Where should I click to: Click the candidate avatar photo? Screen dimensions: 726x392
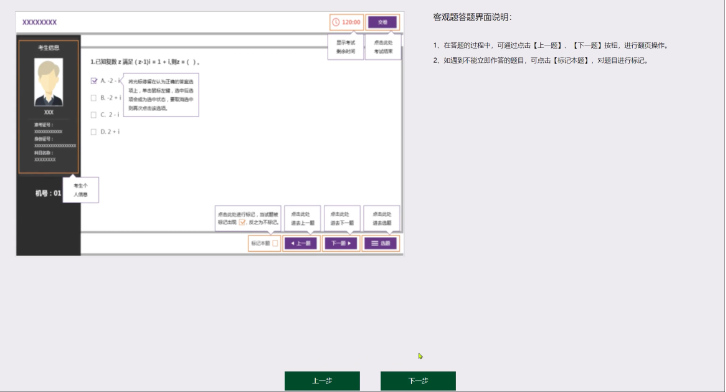pyautogui.click(x=49, y=82)
